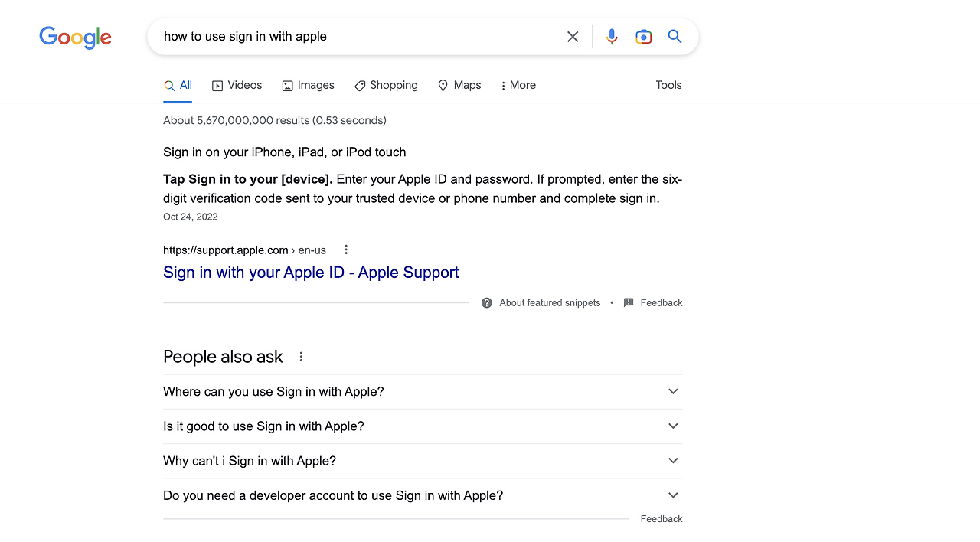Click into the search query field

[360, 37]
